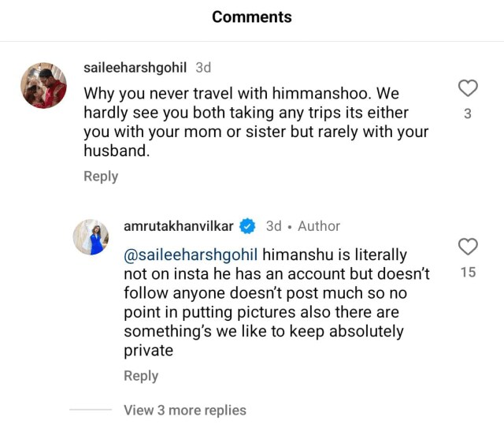Reply to saileeharshgohil's comment
This screenshot has width=504, height=435.
[101, 177]
